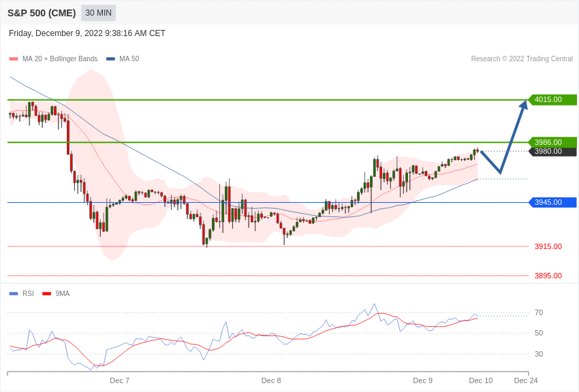Click the Dec 9 date axis label
The height and width of the screenshot is (392, 579).
422,380
